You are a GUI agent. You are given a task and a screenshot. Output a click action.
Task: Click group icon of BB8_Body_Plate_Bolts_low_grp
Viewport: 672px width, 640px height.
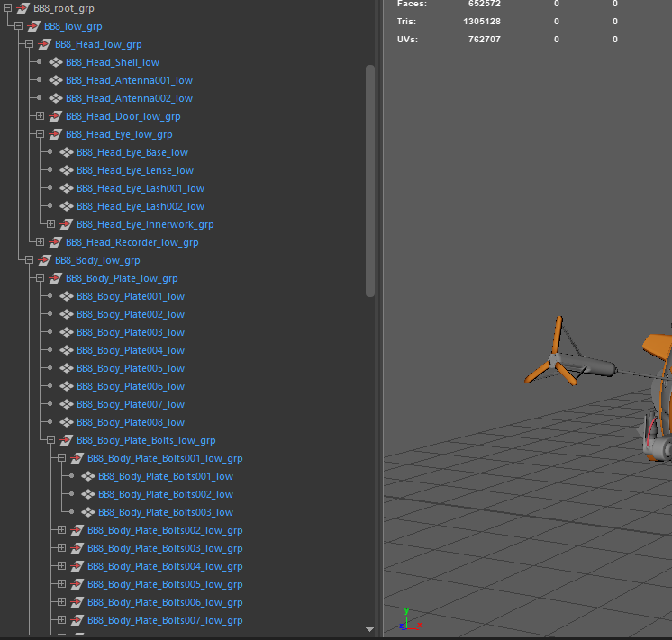pos(66,440)
